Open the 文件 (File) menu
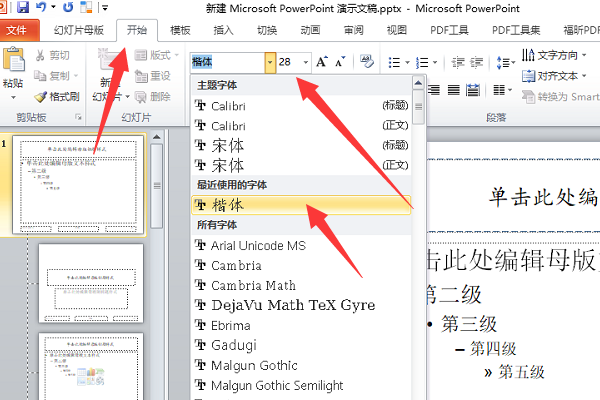 click(x=17, y=31)
